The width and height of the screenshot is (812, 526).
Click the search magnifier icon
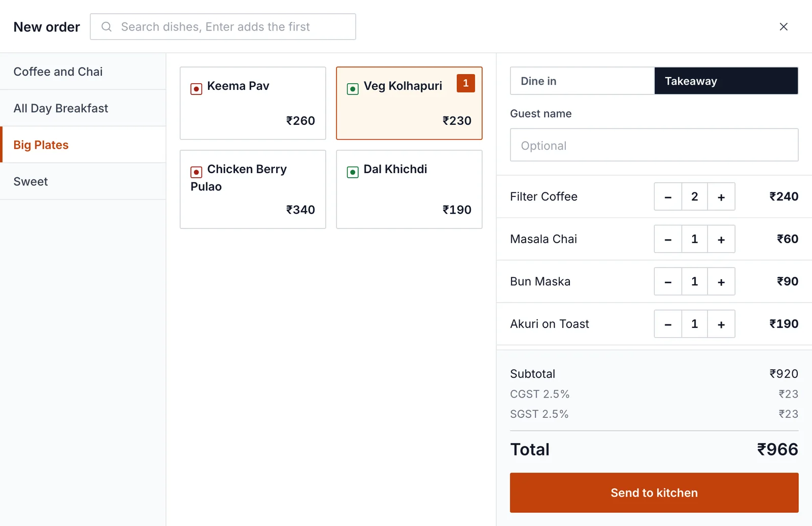pyautogui.click(x=107, y=27)
